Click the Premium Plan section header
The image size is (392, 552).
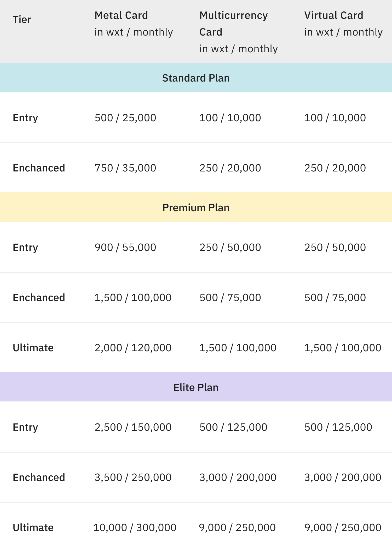click(x=196, y=208)
